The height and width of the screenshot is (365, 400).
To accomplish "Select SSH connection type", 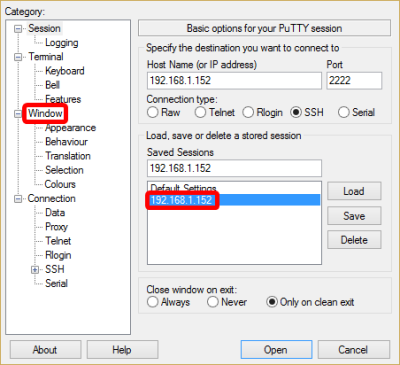I will pos(296,112).
